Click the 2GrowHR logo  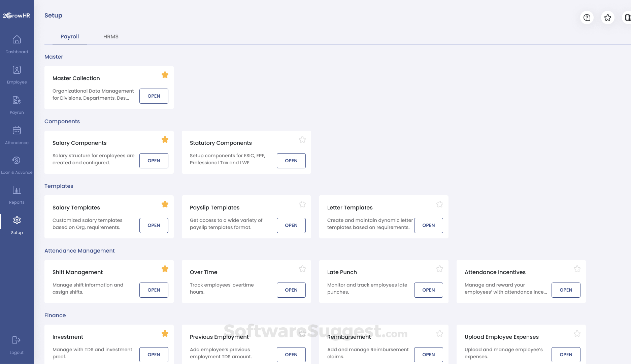click(16, 15)
